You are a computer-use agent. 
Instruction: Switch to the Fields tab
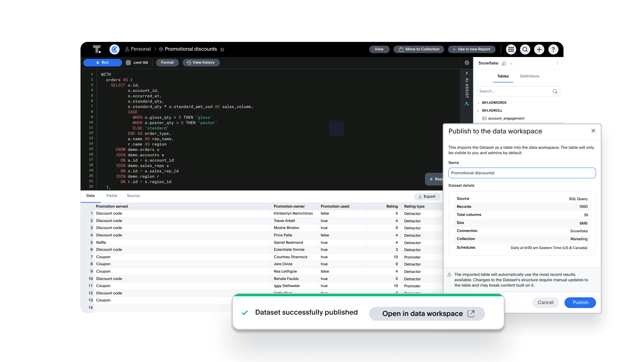(112, 195)
